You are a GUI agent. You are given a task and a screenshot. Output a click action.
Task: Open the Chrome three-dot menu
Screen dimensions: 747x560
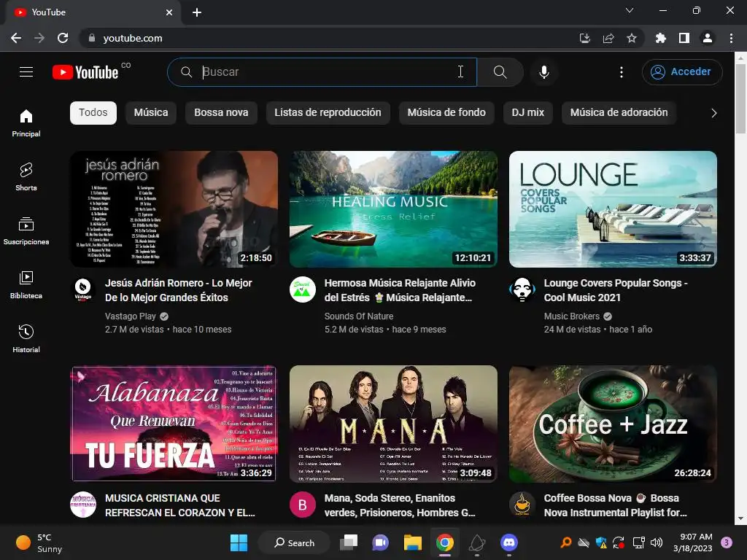(x=731, y=38)
